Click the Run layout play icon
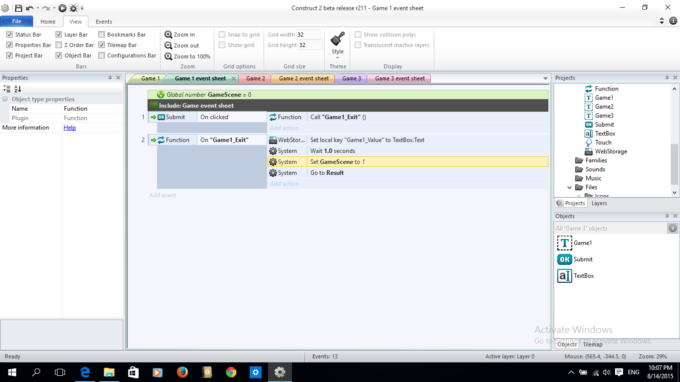Image resolution: width=680 pixels, height=382 pixels. [62, 8]
